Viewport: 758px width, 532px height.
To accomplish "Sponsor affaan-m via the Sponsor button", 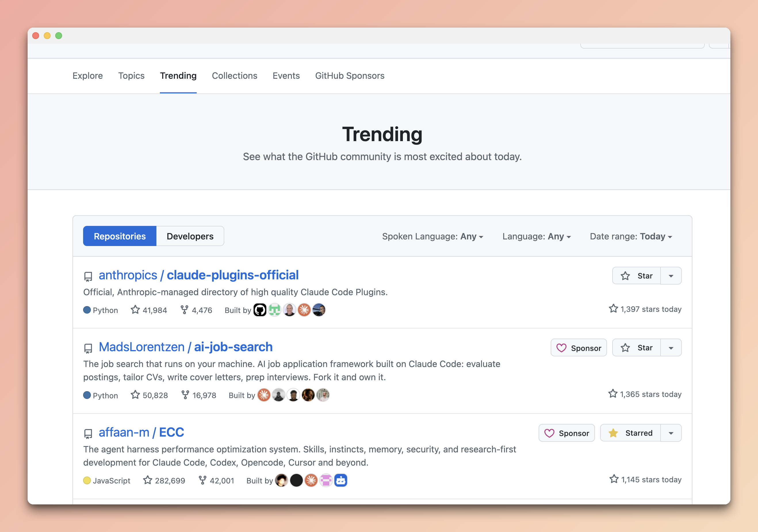I will [566, 433].
